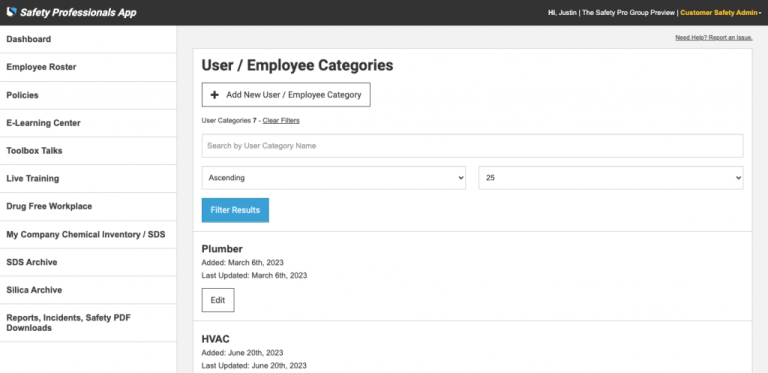Click the 'User Categories 7' count text

coord(229,120)
